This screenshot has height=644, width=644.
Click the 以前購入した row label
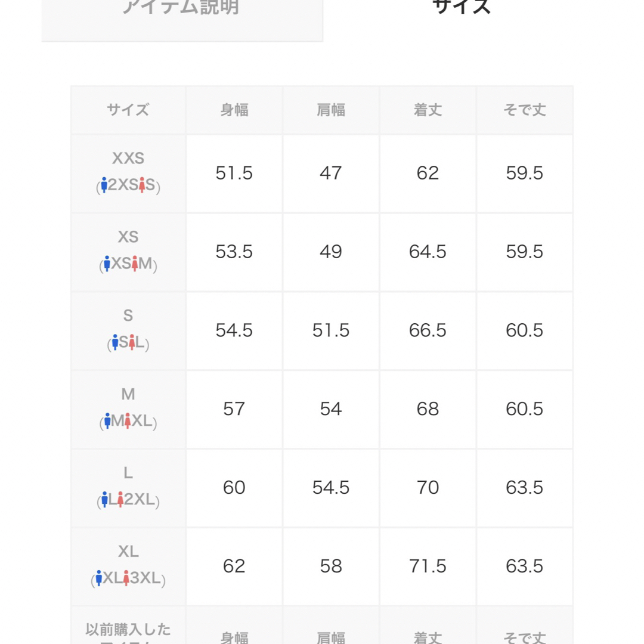[x=128, y=629]
